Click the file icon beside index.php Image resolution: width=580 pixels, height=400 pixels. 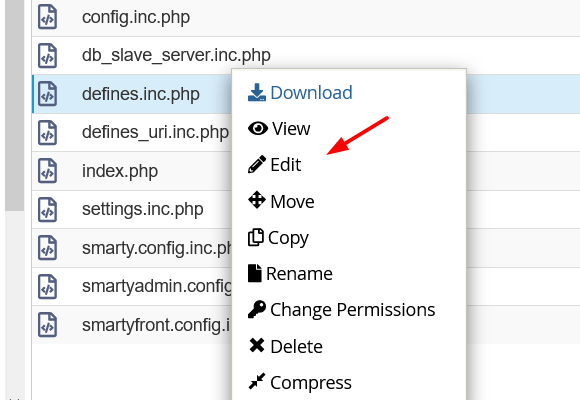coord(47,171)
